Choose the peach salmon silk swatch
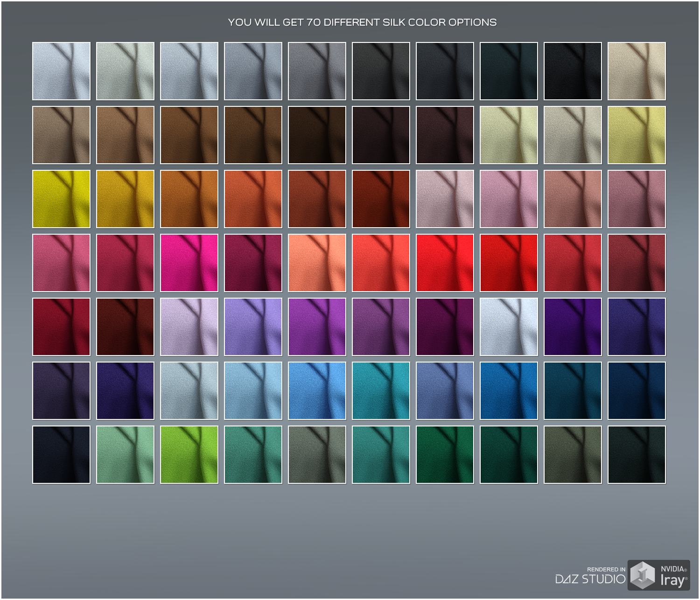The height and width of the screenshot is (600, 700). pos(317,263)
